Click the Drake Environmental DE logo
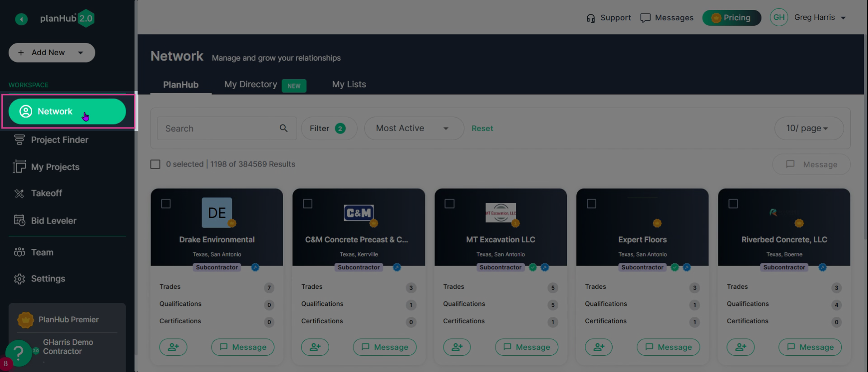The width and height of the screenshot is (868, 372). [x=217, y=213]
